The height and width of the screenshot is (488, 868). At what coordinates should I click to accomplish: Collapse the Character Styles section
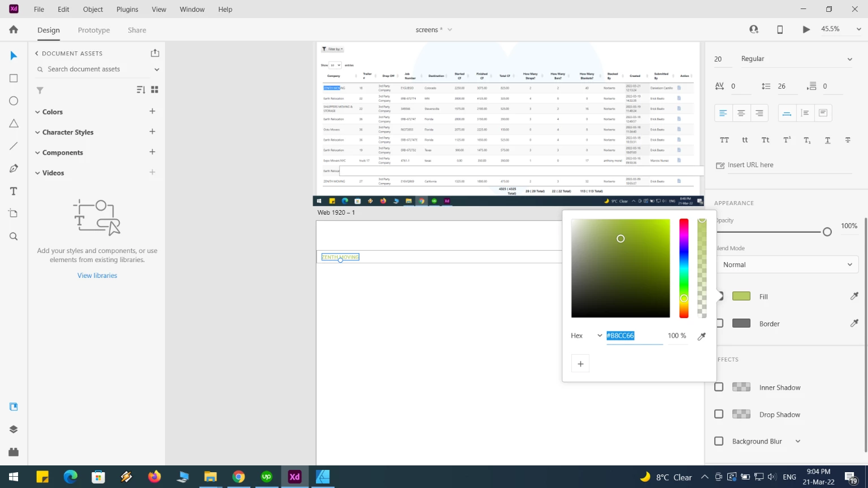tap(37, 132)
